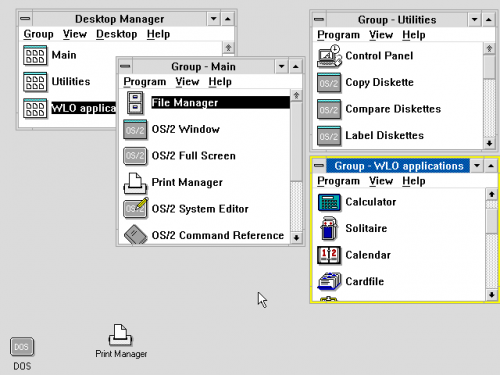500x375 pixels.
Task: Select the Main group icon in Desktop Manager
Action: pos(35,55)
